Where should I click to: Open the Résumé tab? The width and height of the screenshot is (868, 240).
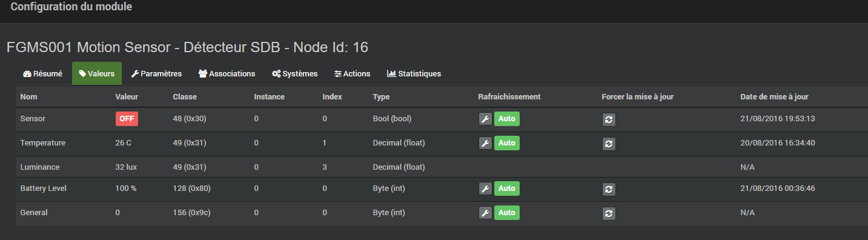click(x=42, y=74)
